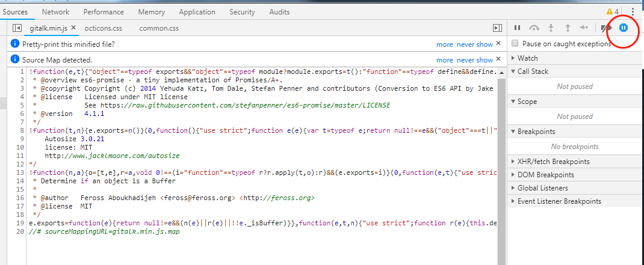
Task: Toggle the blue Pause on exceptions button
Action: point(624,28)
